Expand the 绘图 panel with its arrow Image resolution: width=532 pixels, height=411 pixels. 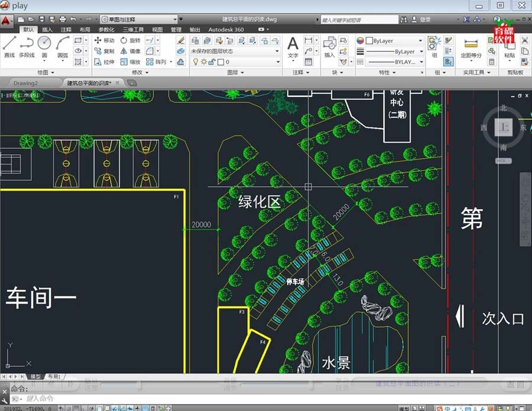[53, 72]
